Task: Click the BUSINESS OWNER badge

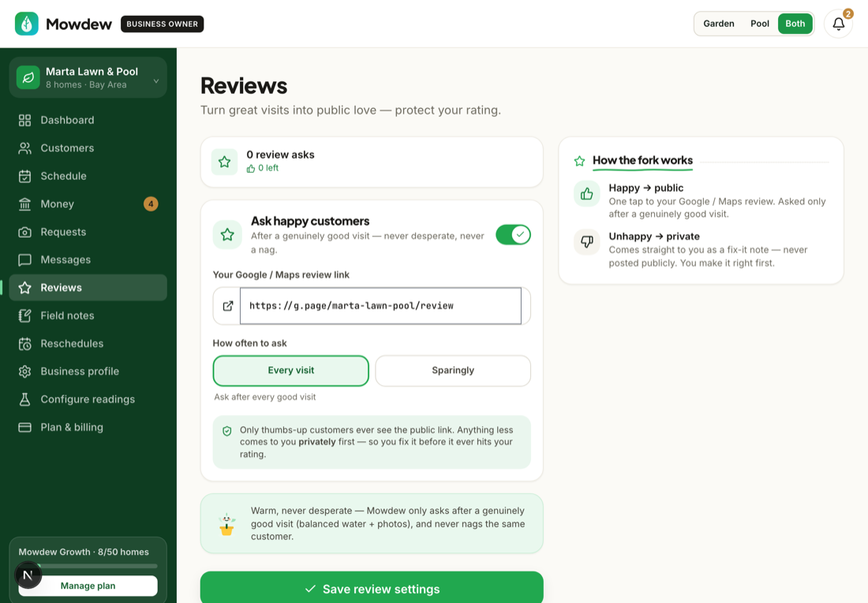Action: coord(163,24)
